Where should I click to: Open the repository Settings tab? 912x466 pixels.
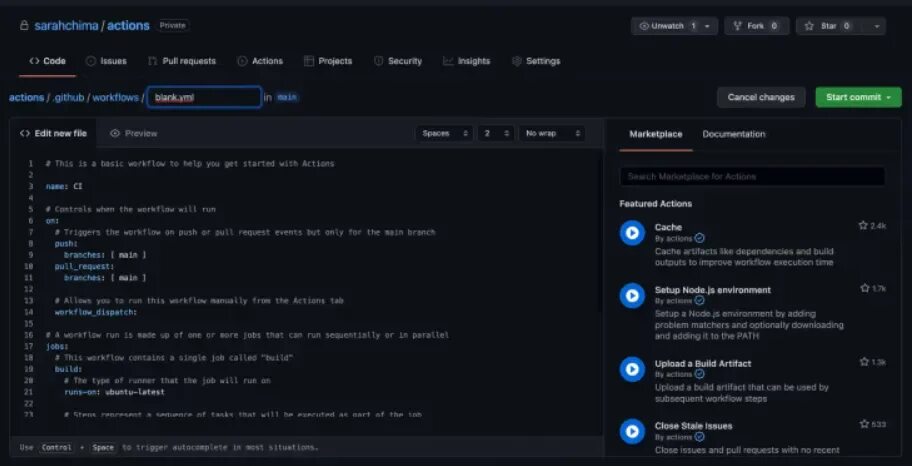click(x=536, y=61)
